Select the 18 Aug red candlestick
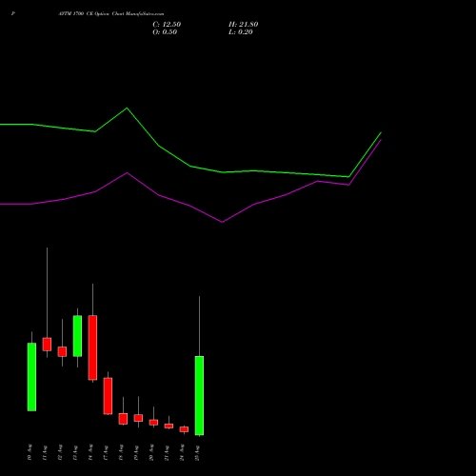476x476 pixels. pos(123,419)
